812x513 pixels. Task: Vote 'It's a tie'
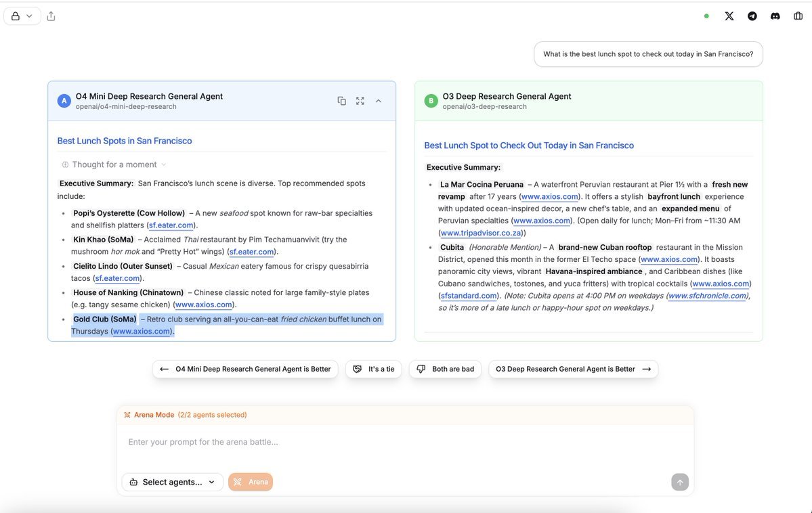pos(373,369)
